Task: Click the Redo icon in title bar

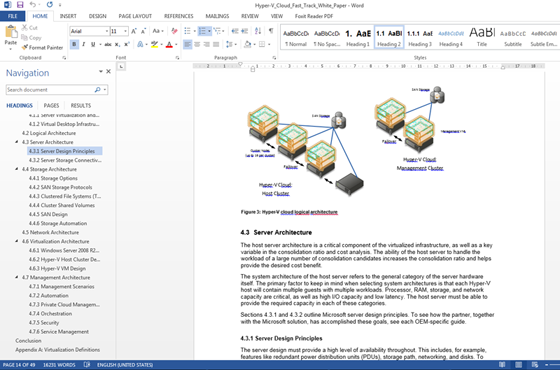Action: click(x=49, y=5)
